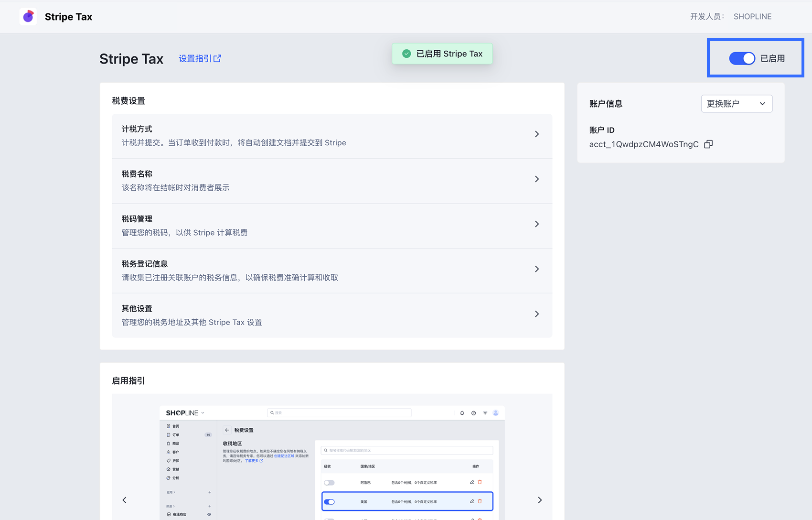The height and width of the screenshot is (520, 812).
Task: Click the 开发人员: SHOPLINE developer label
Action: coord(731,17)
